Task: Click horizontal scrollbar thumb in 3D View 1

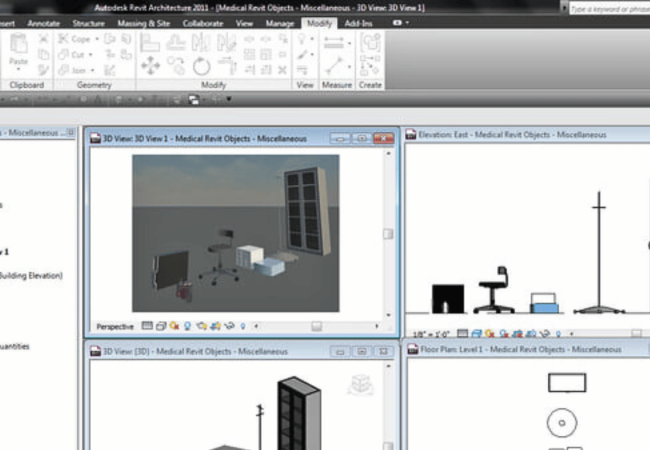Action: (317, 326)
